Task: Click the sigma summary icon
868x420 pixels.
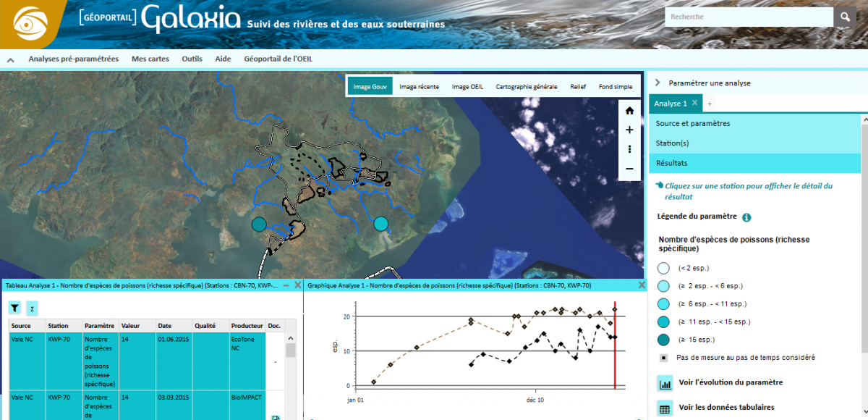Action: click(32, 308)
